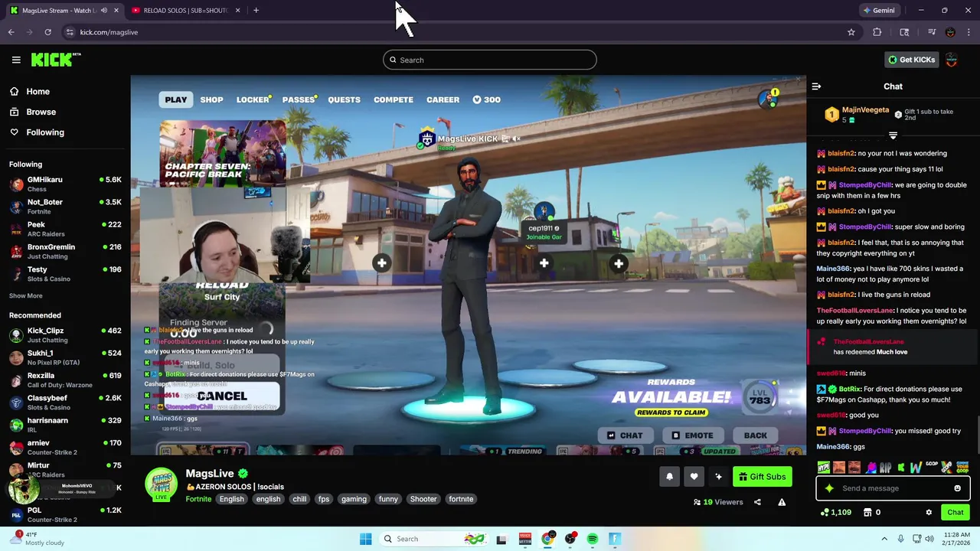This screenshot has width=980, height=551.
Task: Open MajinVeegeta leaderboard entry
Action: [x=858, y=115]
